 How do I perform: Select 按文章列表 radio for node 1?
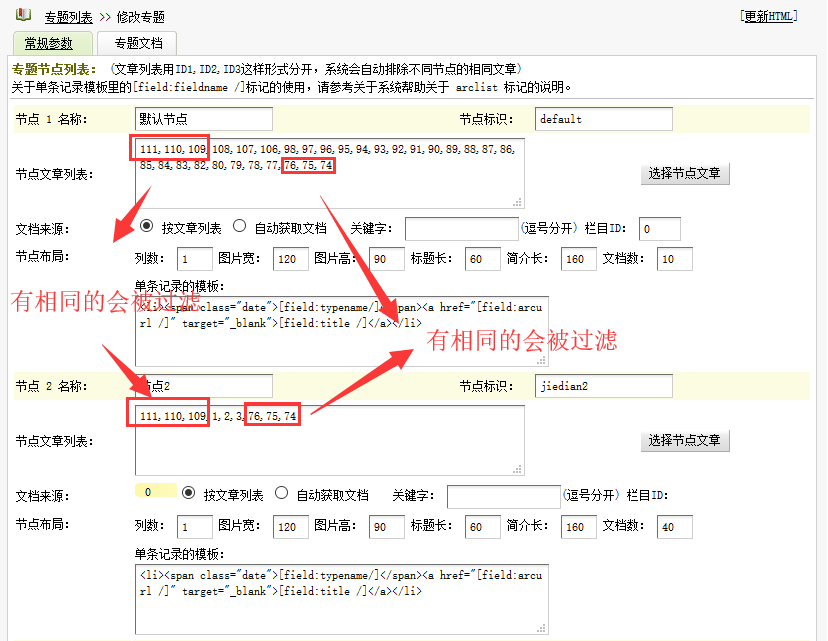(x=147, y=227)
